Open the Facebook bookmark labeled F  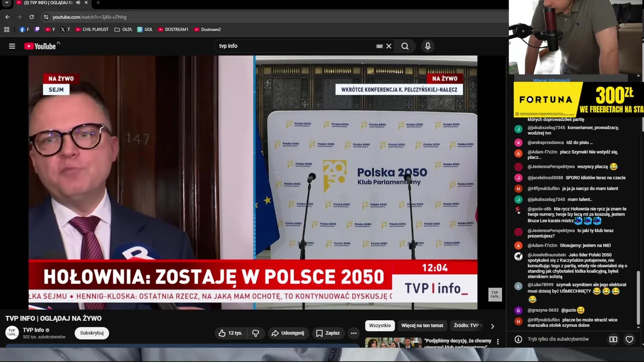24,30
